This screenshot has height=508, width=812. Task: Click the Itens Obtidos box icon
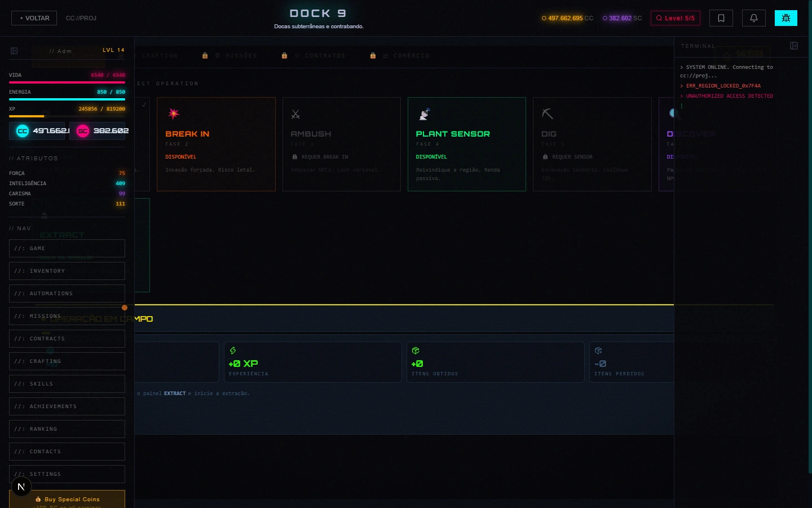coord(416,351)
